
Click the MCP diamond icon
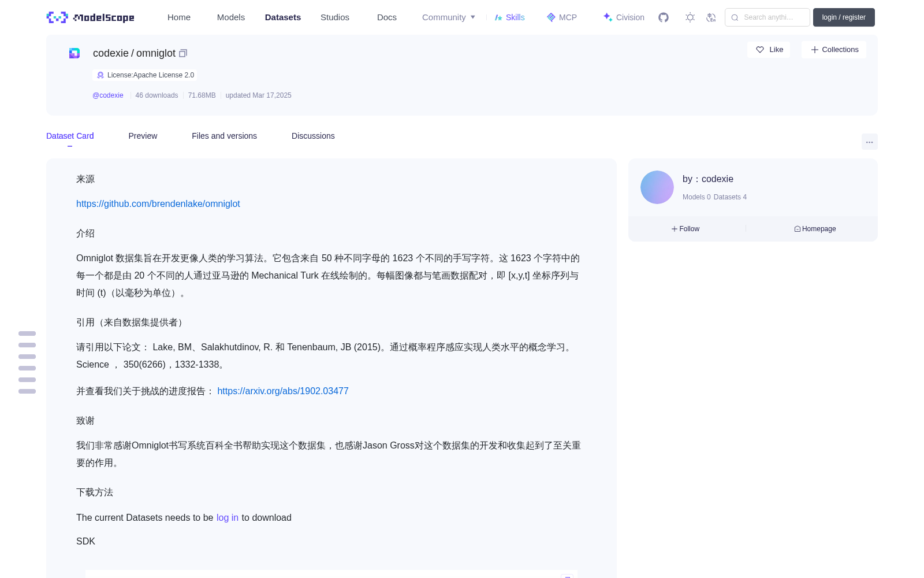(x=551, y=17)
